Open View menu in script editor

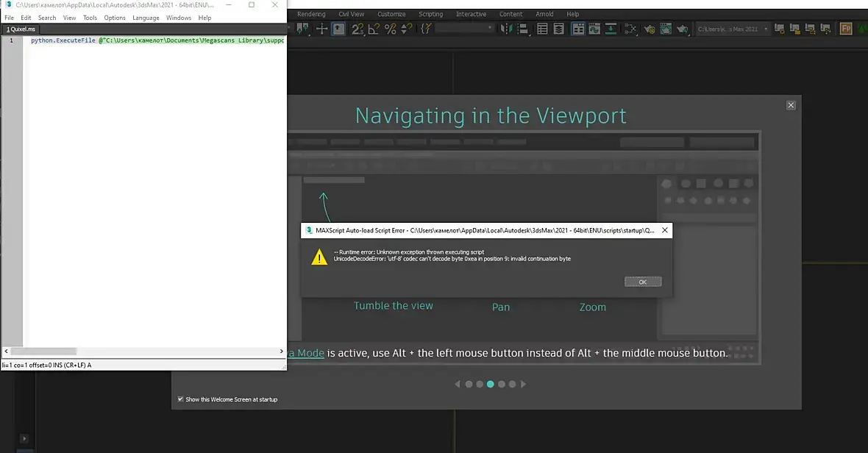pos(69,18)
